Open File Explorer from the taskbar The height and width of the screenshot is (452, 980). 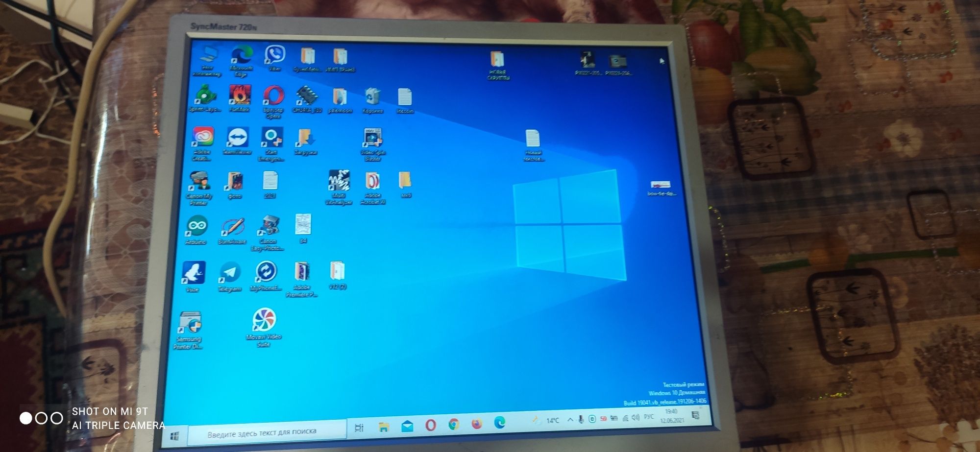tap(384, 427)
